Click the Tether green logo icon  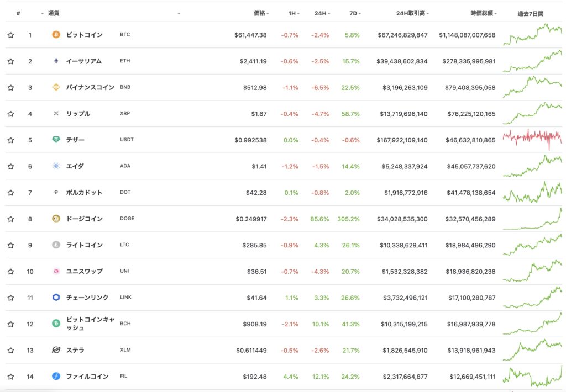point(56,140)
